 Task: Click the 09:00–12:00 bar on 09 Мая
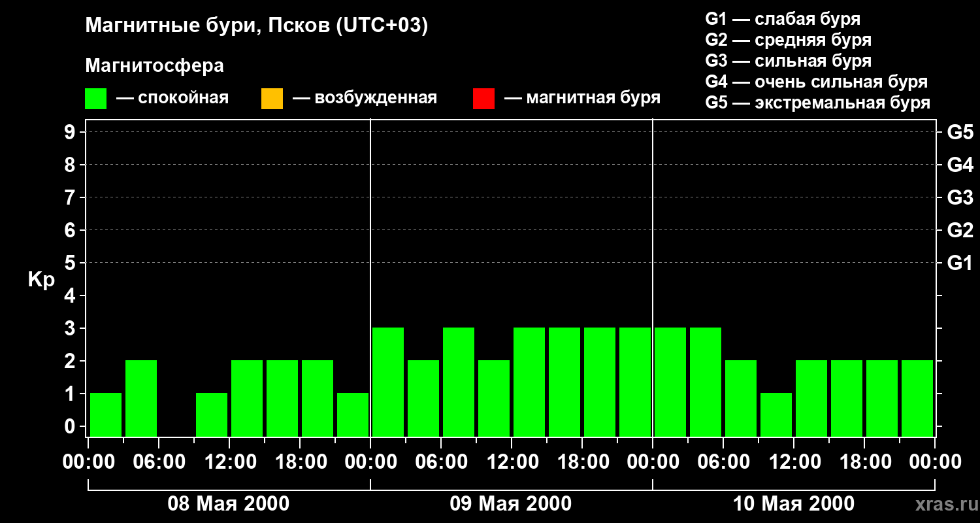[494, 398]
